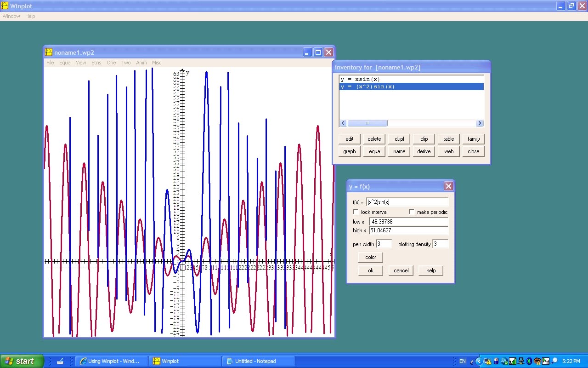Viewport: 588px width, 368px height.
Task: Duplicate the selected equation with dupl
Action: point(399,138)
